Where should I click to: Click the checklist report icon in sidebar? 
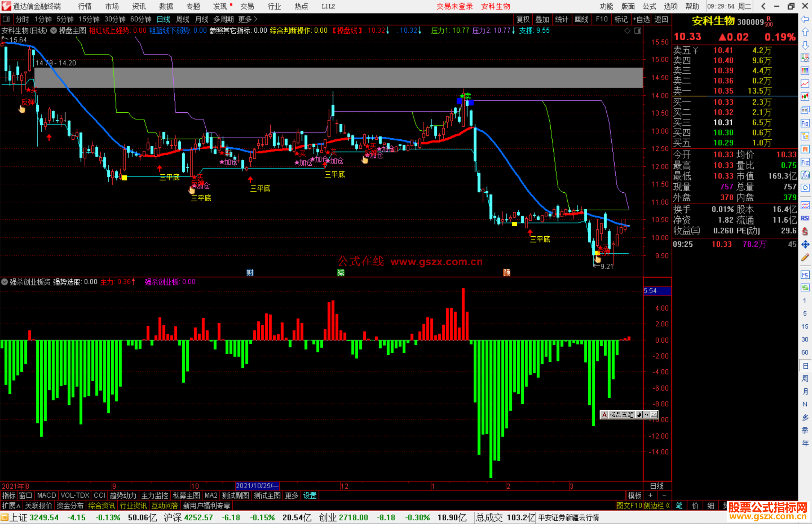pos(805,58)
